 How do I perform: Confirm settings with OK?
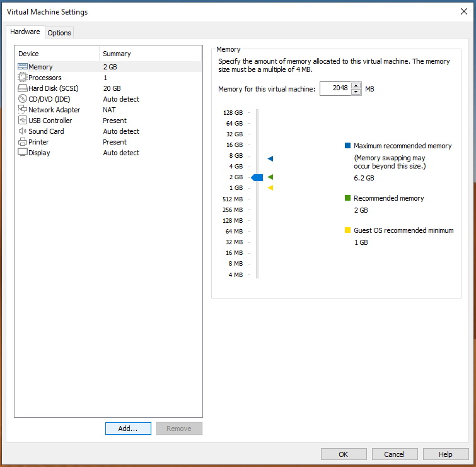344,454
